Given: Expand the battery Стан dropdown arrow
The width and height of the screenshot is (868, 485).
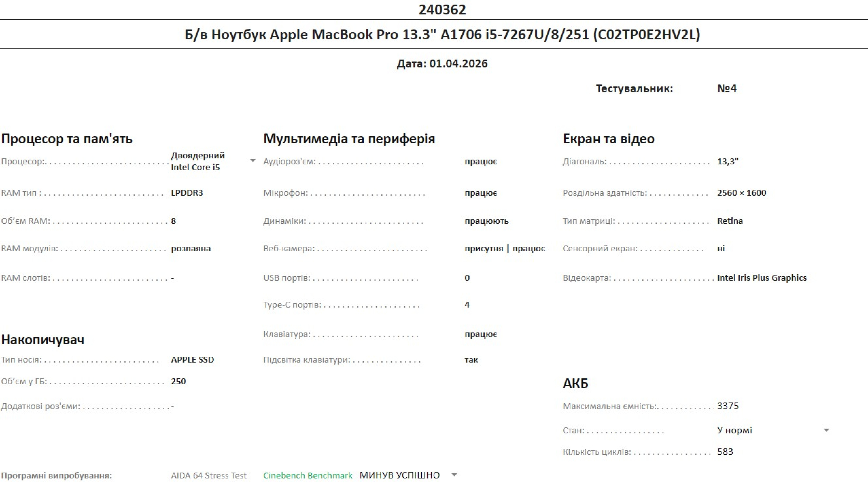Looking at the screenshot, I should click(826, 430).
